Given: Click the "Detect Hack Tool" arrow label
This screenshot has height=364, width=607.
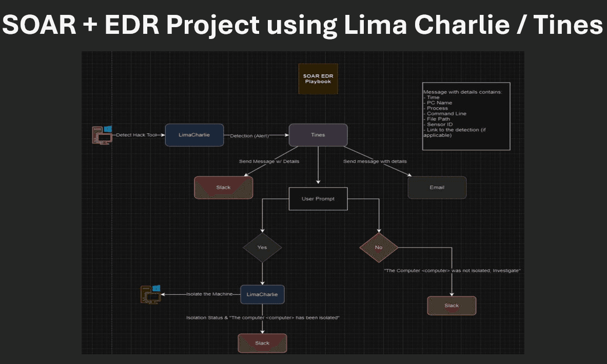Looking at the screenshot, I should click(136, 135).
